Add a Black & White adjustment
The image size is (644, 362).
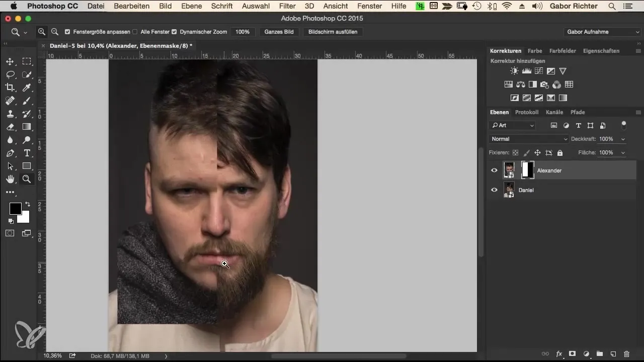[532, 84]
